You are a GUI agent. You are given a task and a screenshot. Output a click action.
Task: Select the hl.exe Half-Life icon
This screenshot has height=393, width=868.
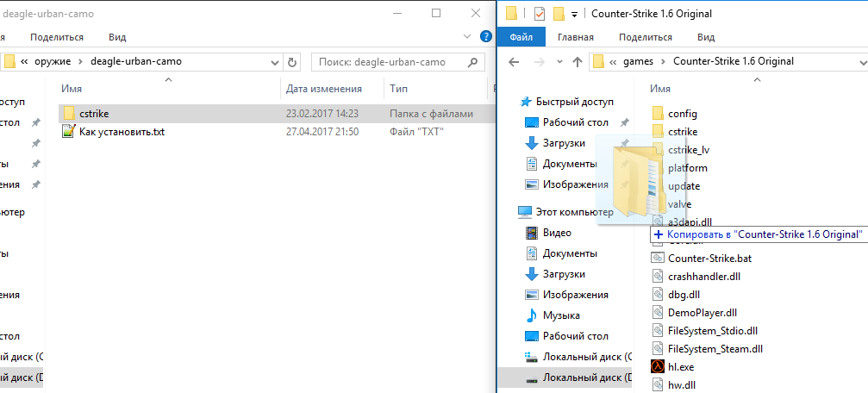click(x=659, y=366)
